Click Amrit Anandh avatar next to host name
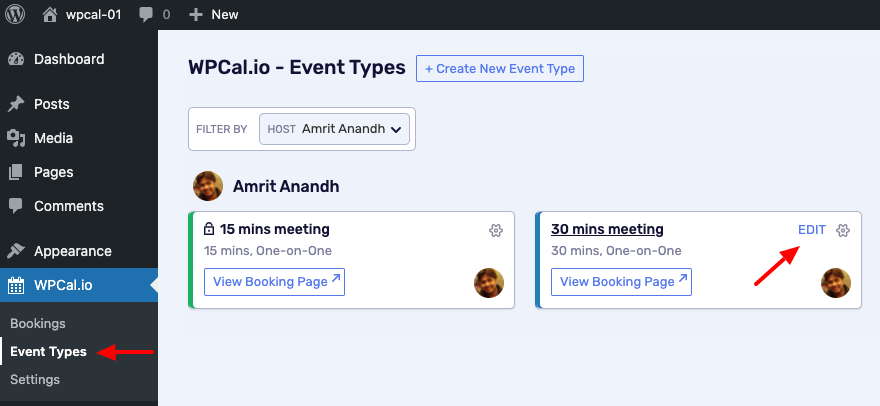Image resolution: width=880 pixels, height=406 pixels. tap(208, 186)
